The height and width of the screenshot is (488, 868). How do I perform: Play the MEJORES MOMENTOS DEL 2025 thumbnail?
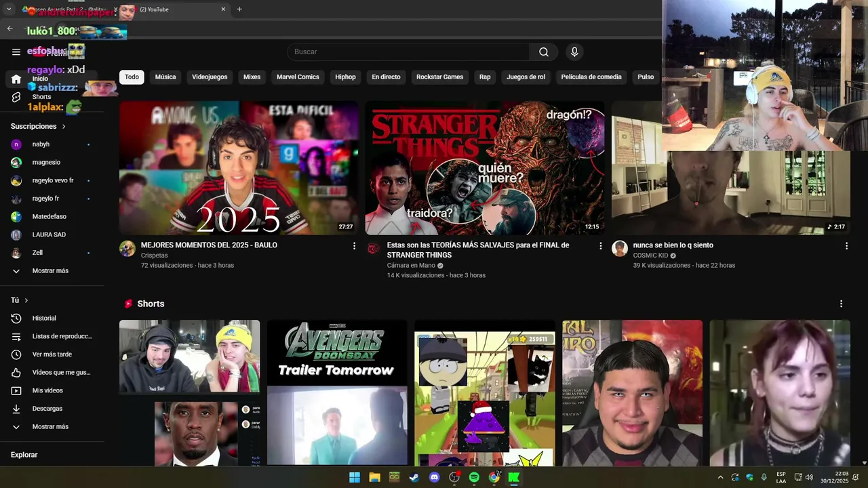[239, 168]
